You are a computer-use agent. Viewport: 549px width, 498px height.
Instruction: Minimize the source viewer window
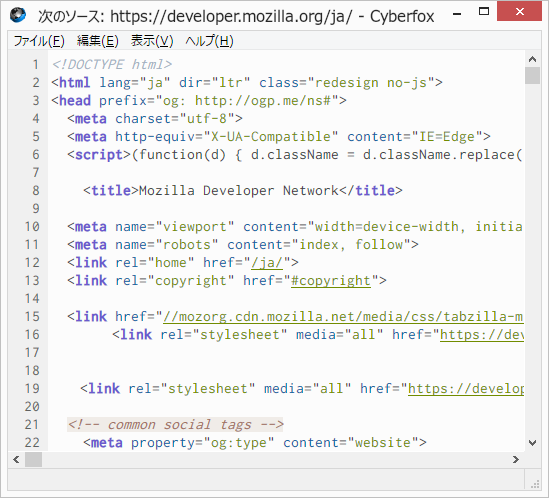click(457, 14)
